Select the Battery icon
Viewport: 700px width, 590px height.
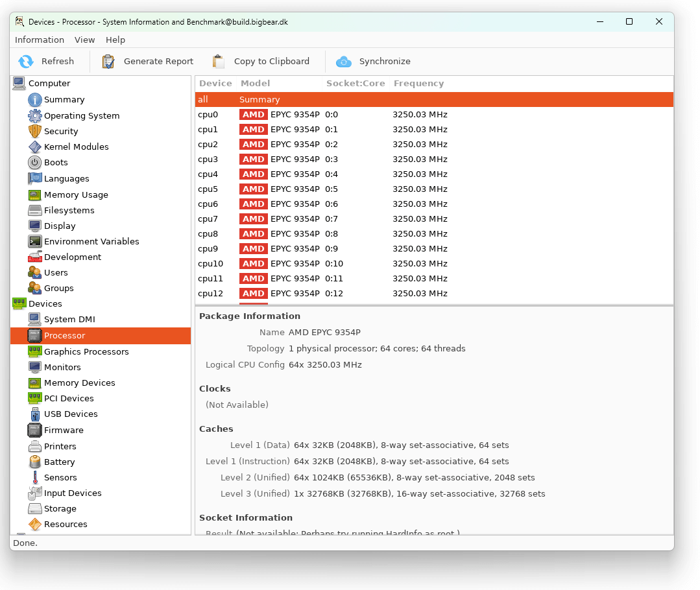[35, 462]
